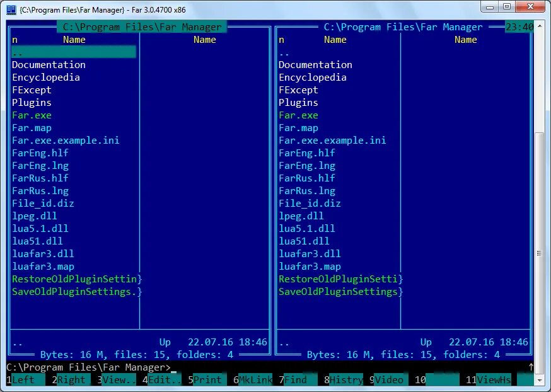Viewport: 551px width, 392px height.
Task: Click the command line prompt input
Action: point(267,367)
